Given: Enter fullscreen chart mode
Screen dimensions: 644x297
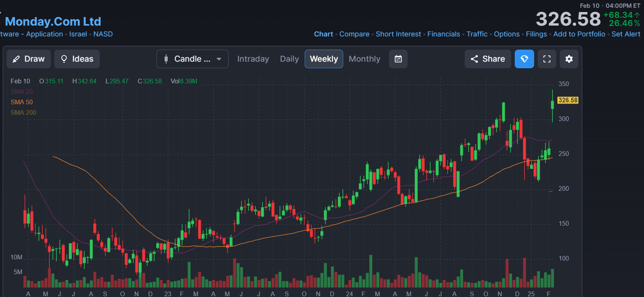Looking at the screenshot, I should [x=547, y=59].
